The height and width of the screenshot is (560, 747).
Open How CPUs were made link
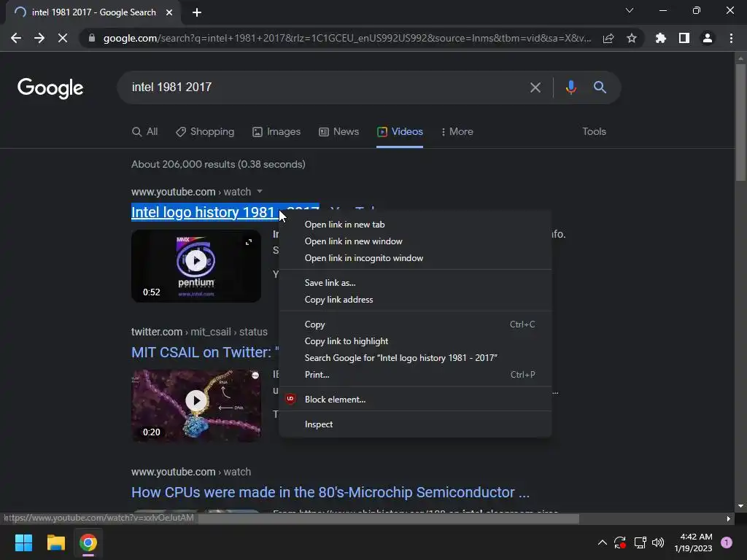click(x=330, y=492)
